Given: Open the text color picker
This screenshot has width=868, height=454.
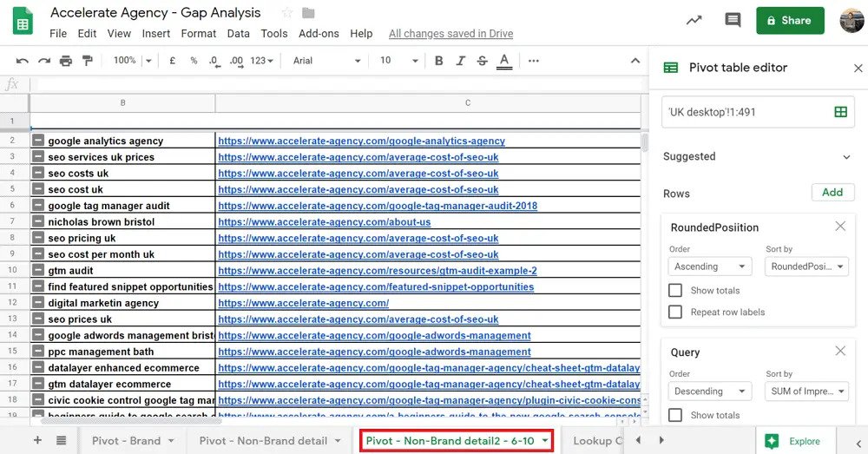Looking at the screenshot, I should click(503, 61).
